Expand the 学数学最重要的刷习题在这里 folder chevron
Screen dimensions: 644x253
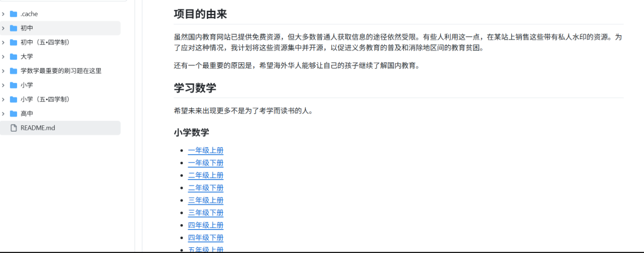coord(3,71)
